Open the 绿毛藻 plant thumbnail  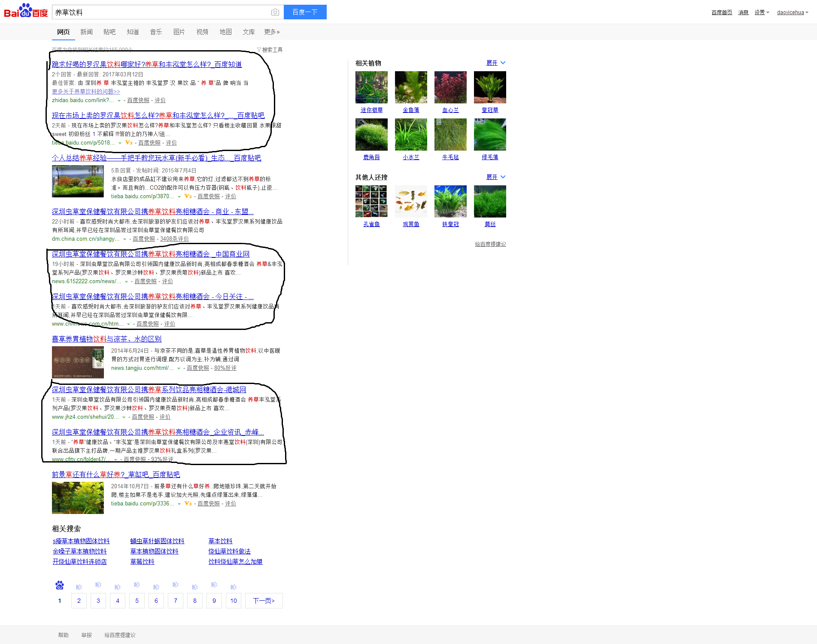point(490,134)
